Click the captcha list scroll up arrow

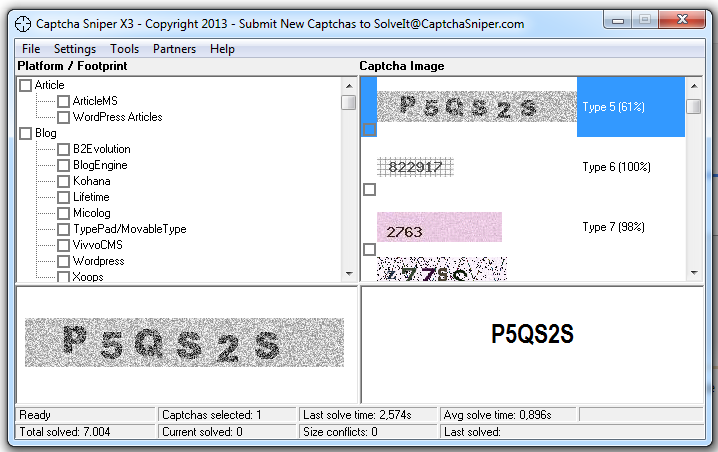(x=694, y=86)
